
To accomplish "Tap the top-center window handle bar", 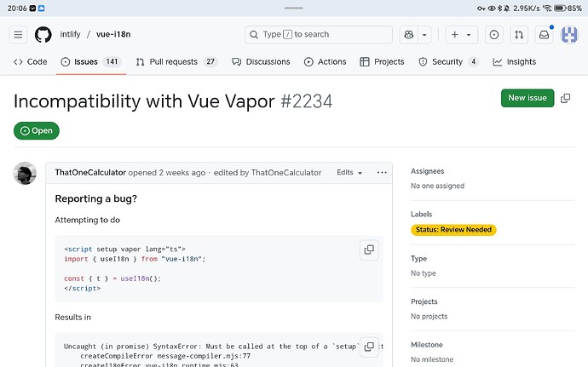I will tap(294, 8).
